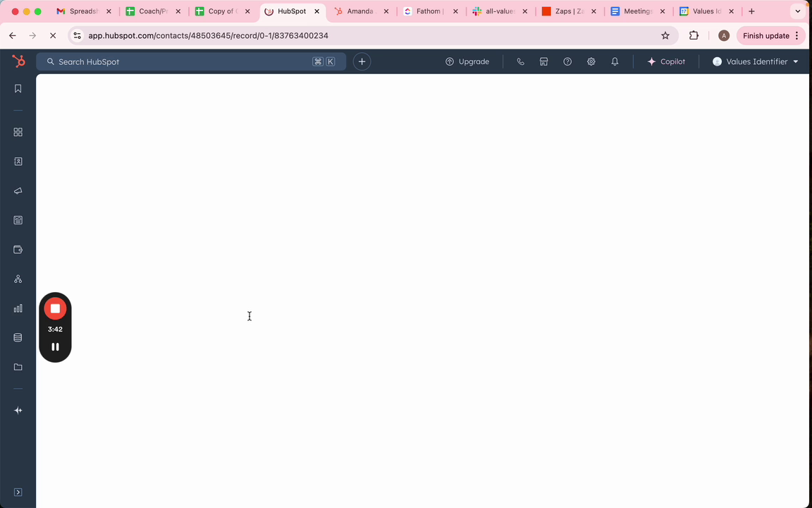This screenshot has width=812, height=508.
Task: Open the Chrome profile avatar A
Action: pos(724,36)
